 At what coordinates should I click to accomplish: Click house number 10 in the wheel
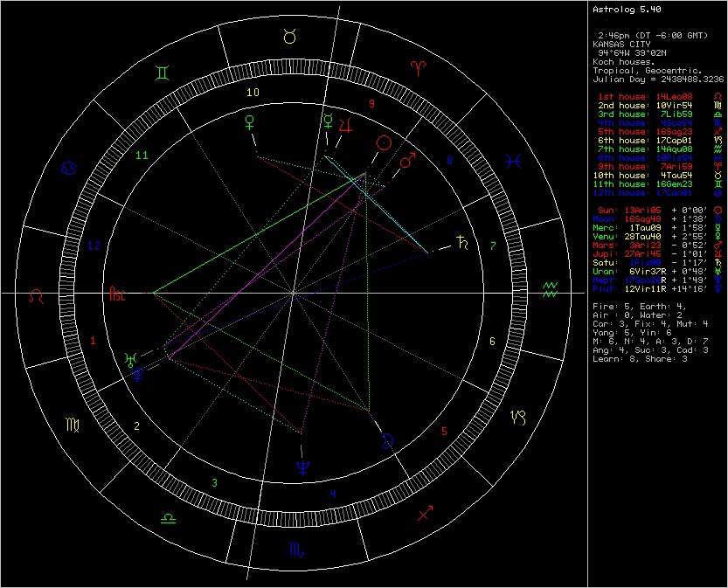(x=253, y=92)
